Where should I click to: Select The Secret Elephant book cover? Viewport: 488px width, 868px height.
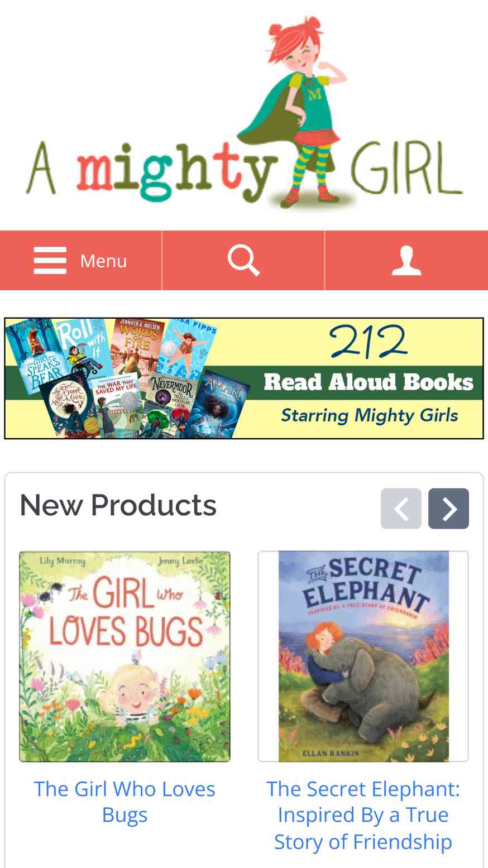(x=363, y=656)
